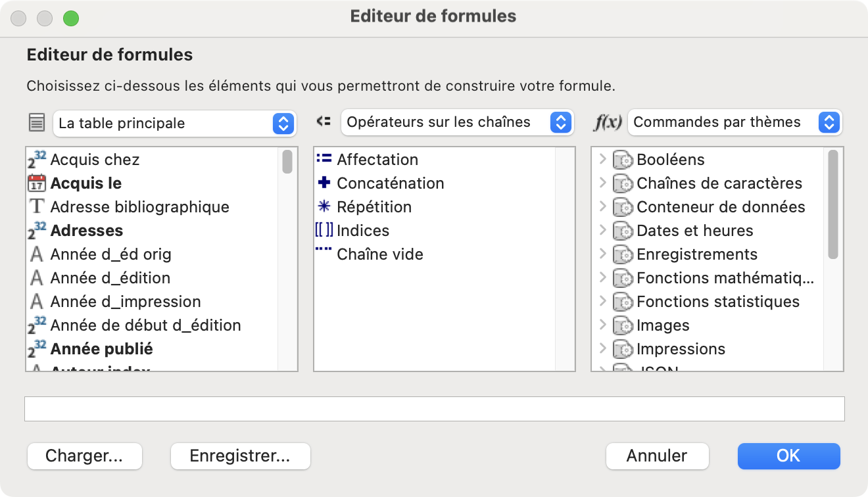Click the commands list vertical scrollbar
Screen dimensions: 868x497
(x=833, y=204)
